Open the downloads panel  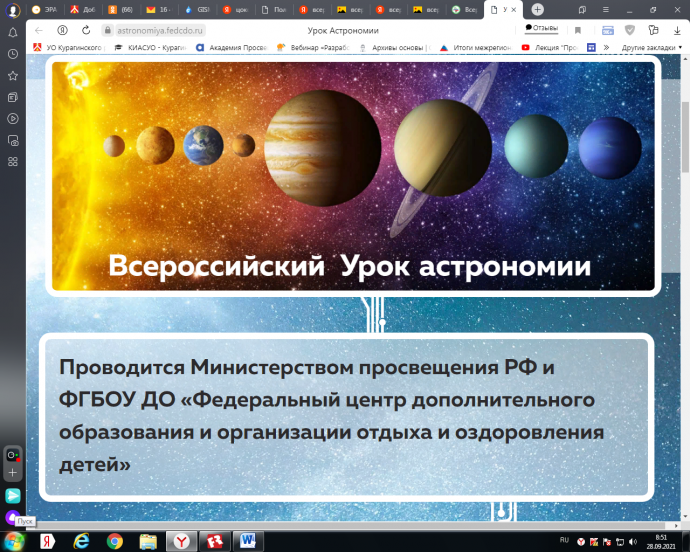point(677,30)
